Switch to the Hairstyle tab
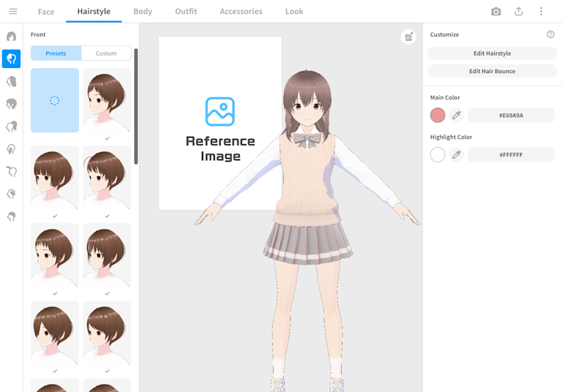This screenshot has height=392, width=562. click(x=94, y=12)
